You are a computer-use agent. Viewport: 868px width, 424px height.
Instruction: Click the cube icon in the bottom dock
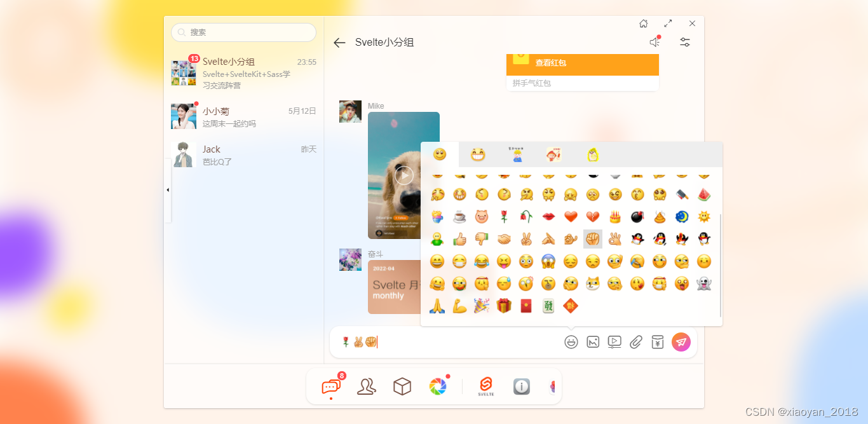[402, 386]
